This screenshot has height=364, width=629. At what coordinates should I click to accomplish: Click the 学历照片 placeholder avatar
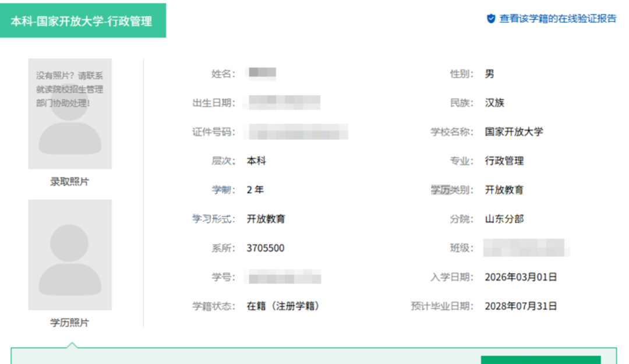point(70,255)
